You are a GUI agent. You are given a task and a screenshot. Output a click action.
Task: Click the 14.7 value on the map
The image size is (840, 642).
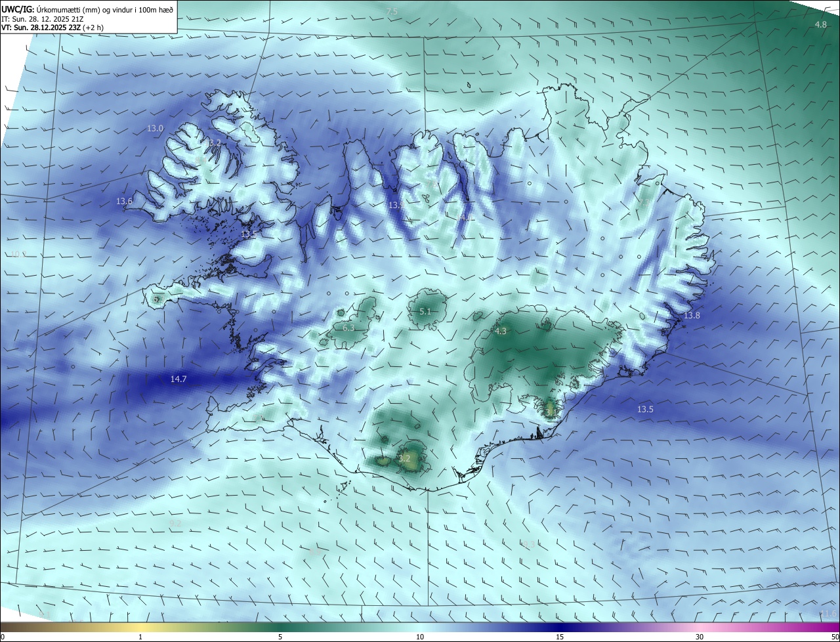coord(178,379)
